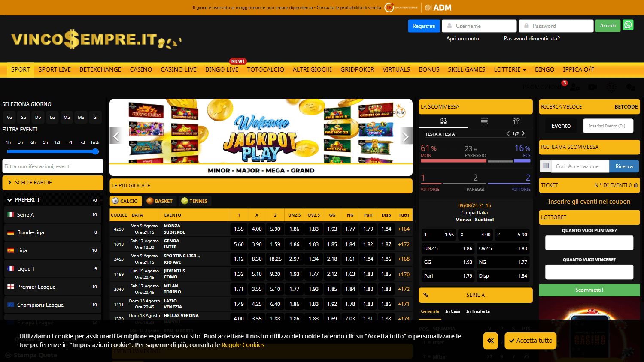
Task: Click Registrati button
Action: tap(424, 26)
